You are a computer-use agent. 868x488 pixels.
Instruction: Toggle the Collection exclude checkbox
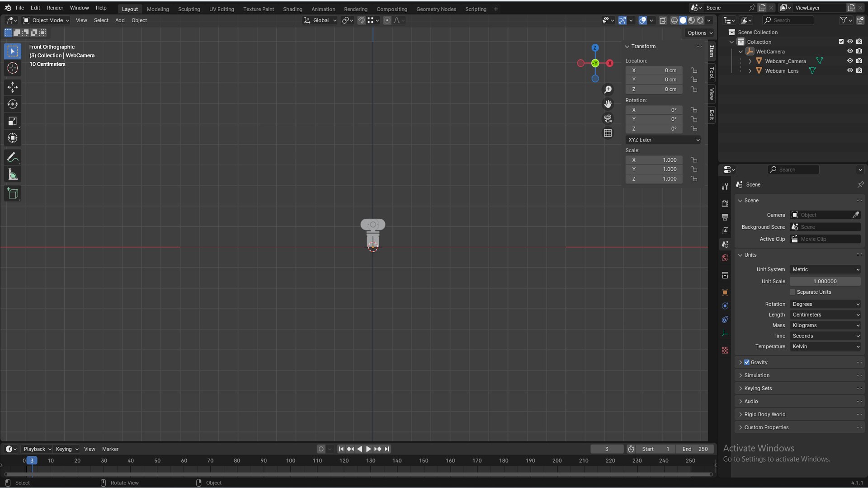point(841,42)
